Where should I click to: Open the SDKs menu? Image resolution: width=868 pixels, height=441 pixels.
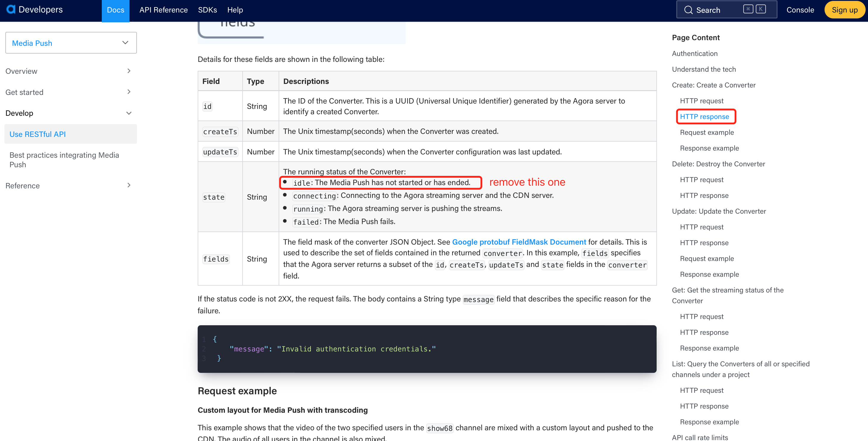pyautogui.click(x=207, y=10)
